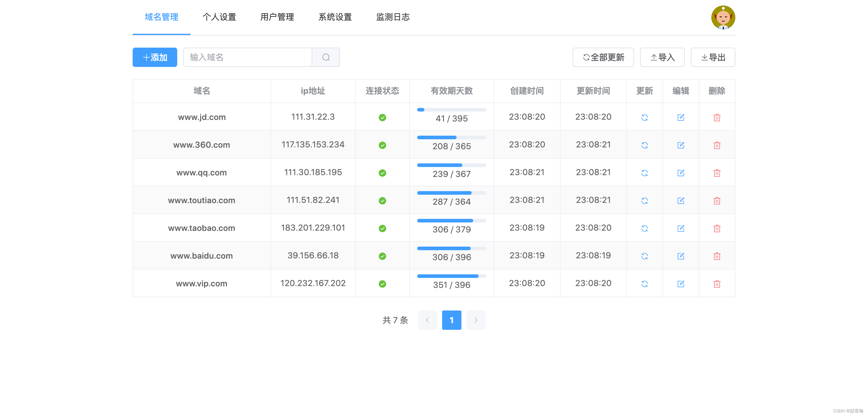Image resolution: width=868 pixels, height=416 pixels.
Task: Click the 239 / 367 days value
Action: tap(451, 174)
